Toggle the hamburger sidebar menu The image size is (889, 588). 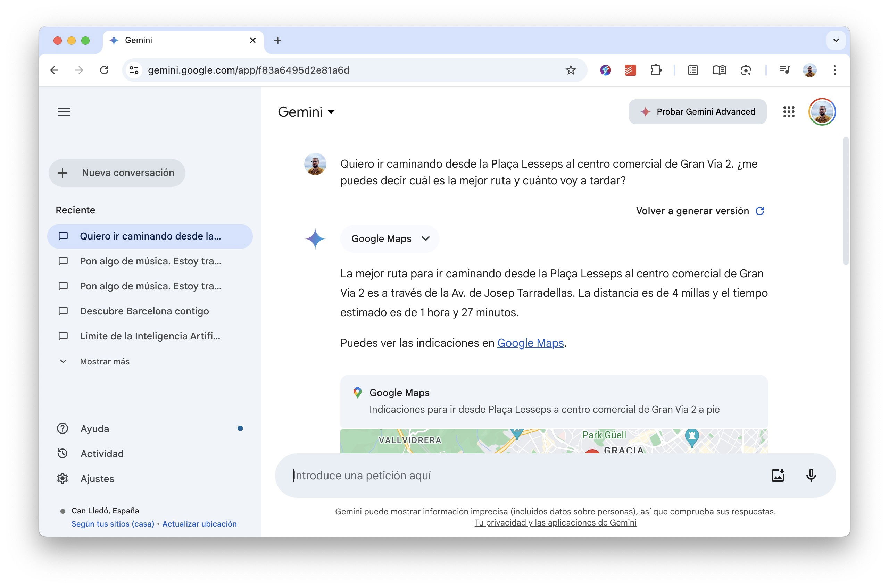pos(64,112)
